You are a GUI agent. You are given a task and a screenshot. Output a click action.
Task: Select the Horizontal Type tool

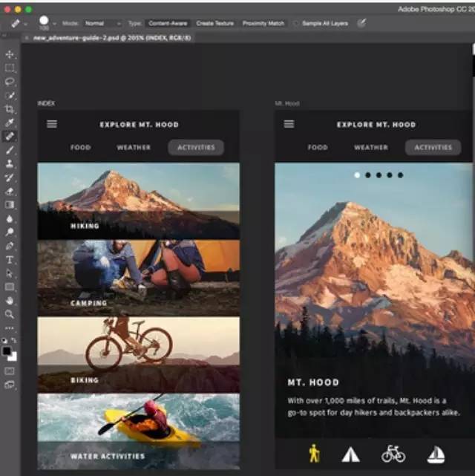(x=10, y=260)
